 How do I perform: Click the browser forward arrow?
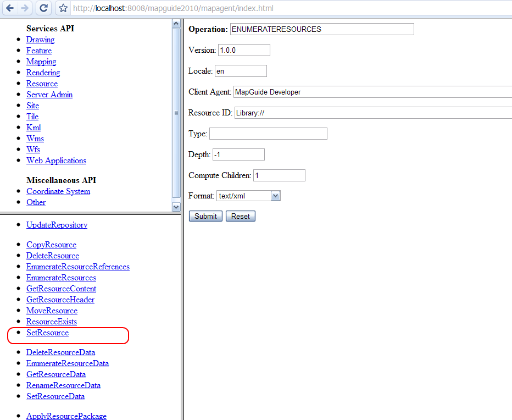[25, 8]
